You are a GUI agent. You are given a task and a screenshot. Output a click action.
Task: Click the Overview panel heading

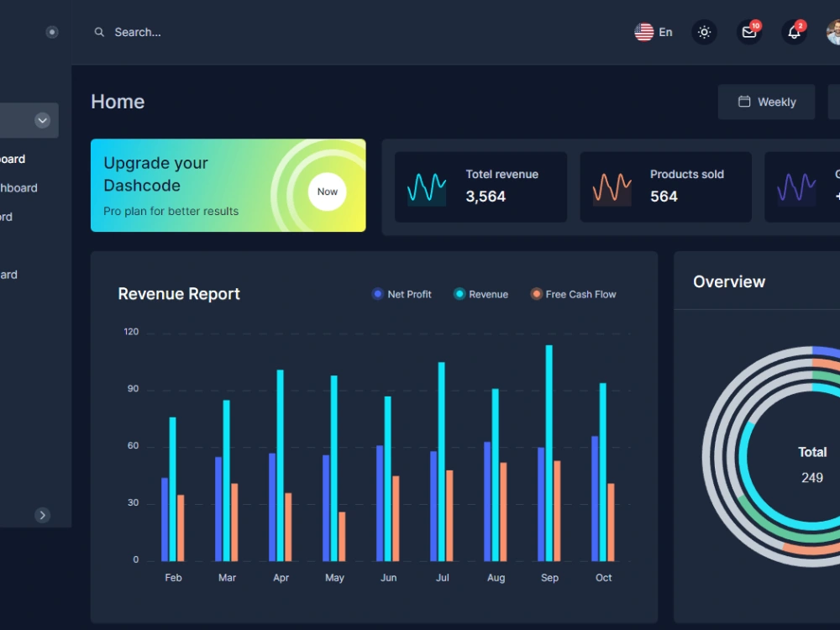729,281
